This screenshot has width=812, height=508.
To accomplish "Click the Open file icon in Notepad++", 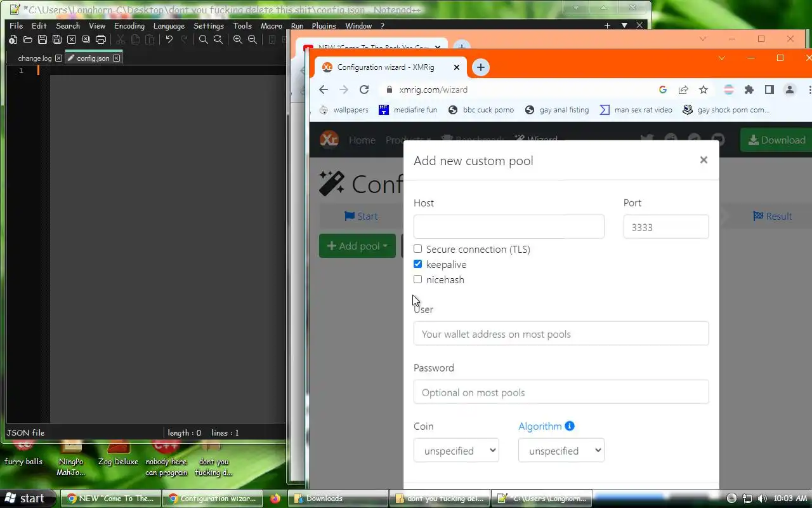I will click(x=27, y=39).
